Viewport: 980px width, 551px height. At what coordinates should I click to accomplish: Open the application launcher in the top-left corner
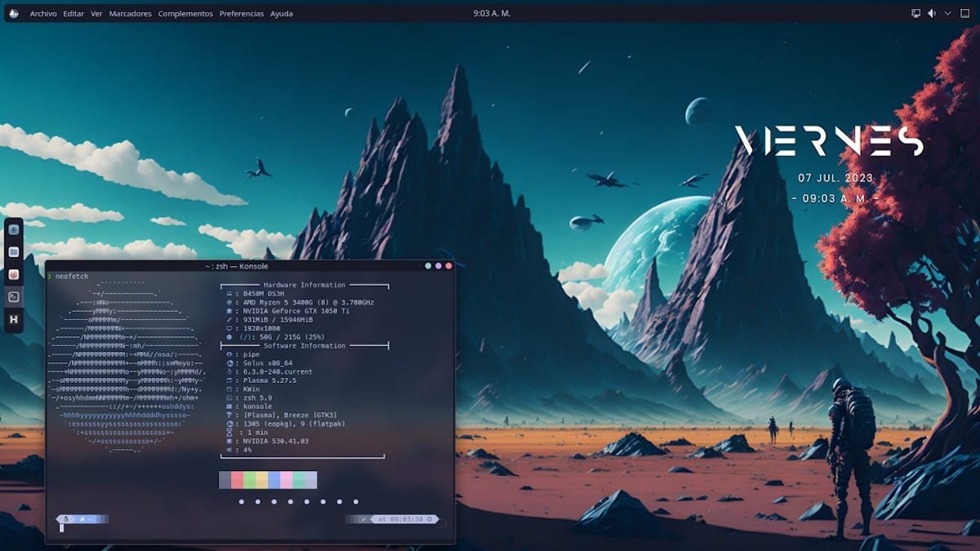point(13,13)
